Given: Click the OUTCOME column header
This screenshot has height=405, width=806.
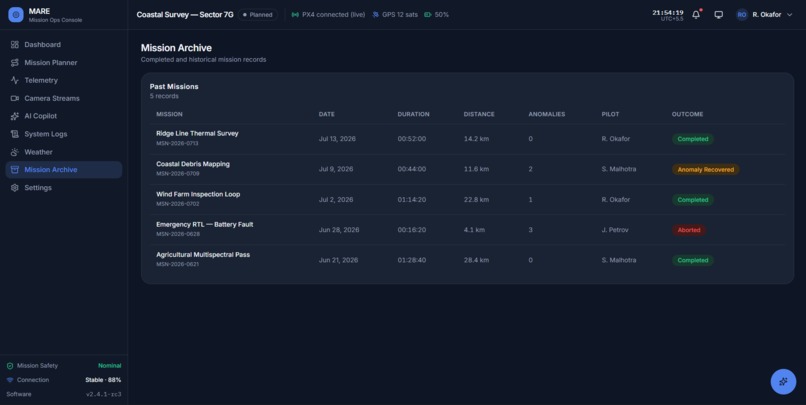Looking at the screenshot, I should [687, 114].
